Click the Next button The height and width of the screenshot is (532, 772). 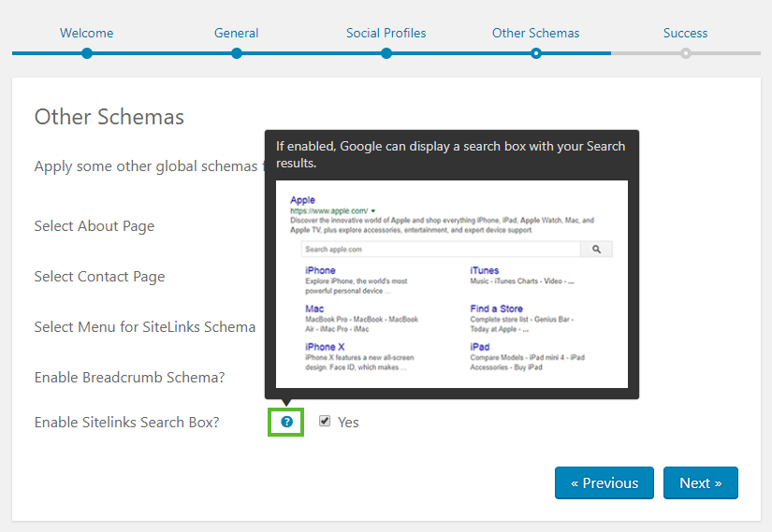click(x=701, y=482)
